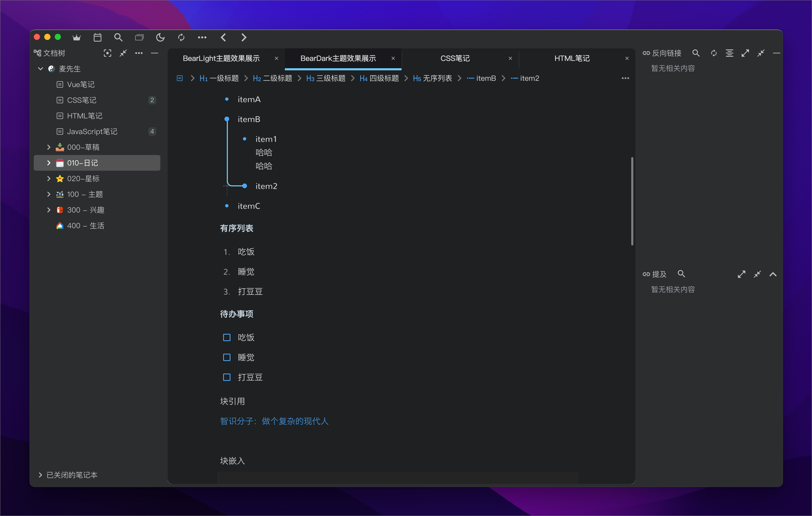
Task: Open the daily note calendar icon
Action: 98,37
